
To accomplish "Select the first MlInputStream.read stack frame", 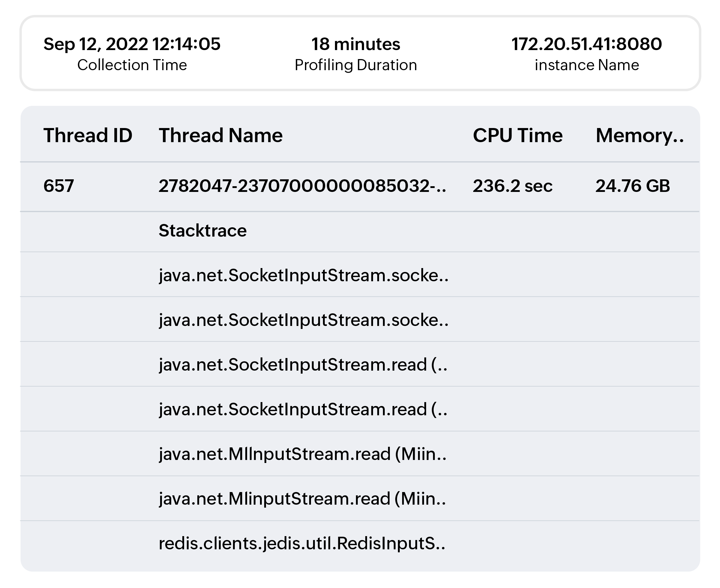I will (303, 454).
